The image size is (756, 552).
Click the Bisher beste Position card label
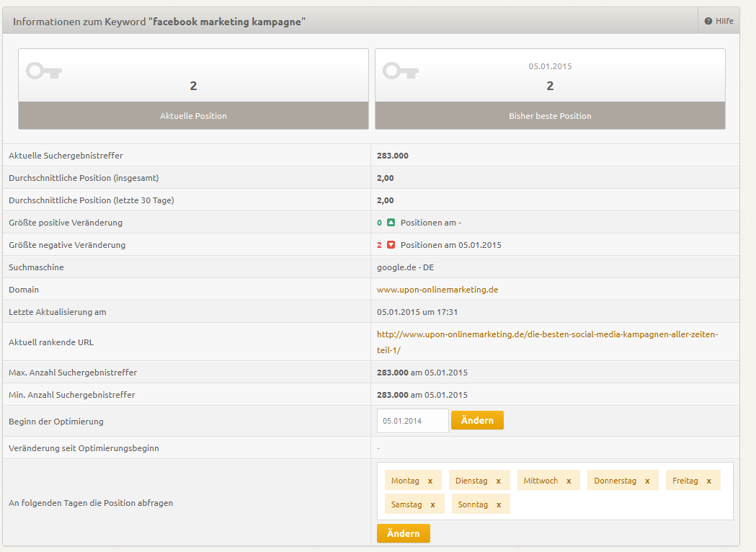(x=550, y=116)
